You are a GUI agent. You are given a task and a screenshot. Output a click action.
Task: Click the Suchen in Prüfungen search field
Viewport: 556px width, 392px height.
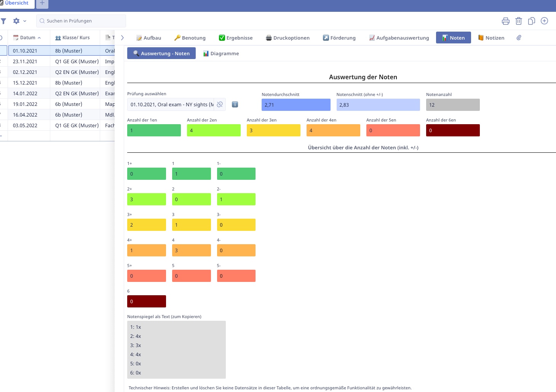(x=81, y=21)
